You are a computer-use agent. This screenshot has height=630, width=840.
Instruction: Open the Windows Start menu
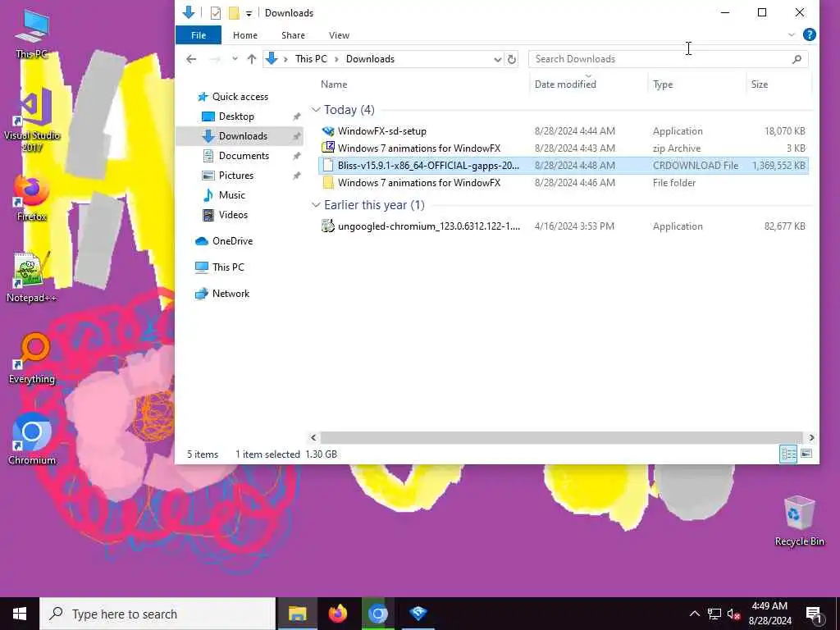pos(20,614)
